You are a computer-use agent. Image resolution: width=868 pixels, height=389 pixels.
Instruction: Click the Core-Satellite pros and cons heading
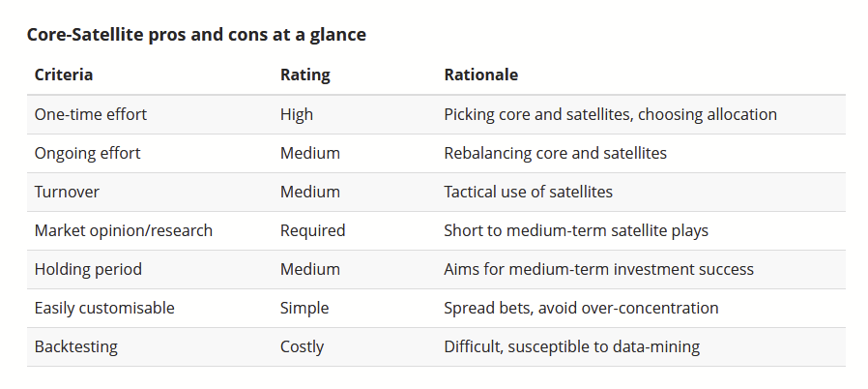196,35
